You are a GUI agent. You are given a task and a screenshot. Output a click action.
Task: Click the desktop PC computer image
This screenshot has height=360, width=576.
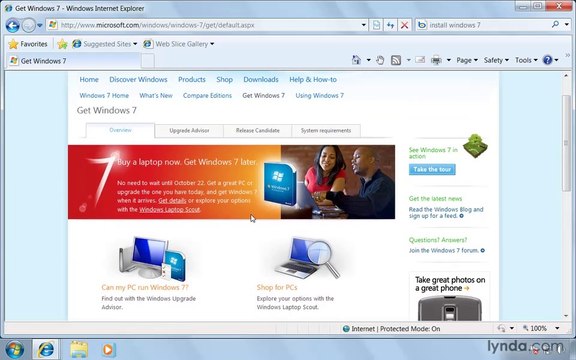click(153, 259)
